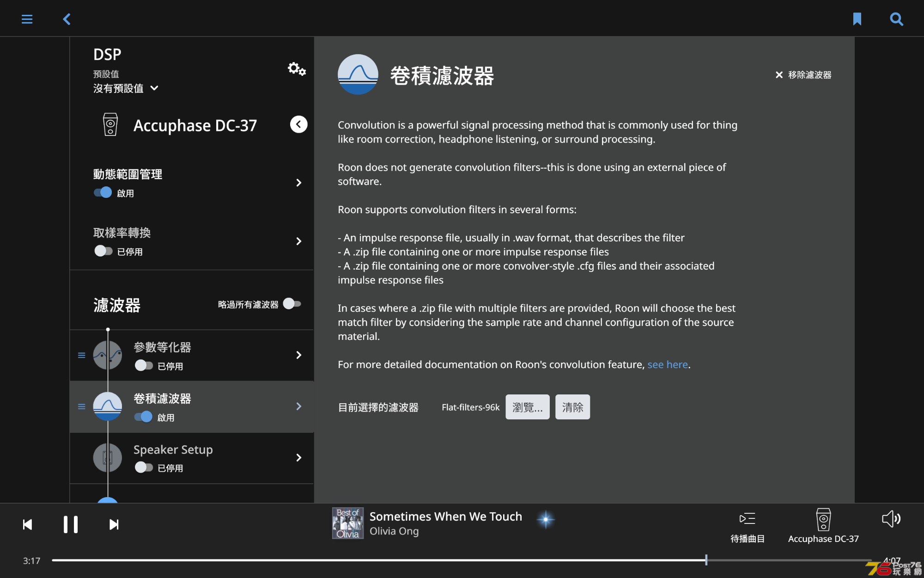Expand Speaker Setup with its chevron
The image size is (924, 578).
pyautogui.click(x=299, y=458)
